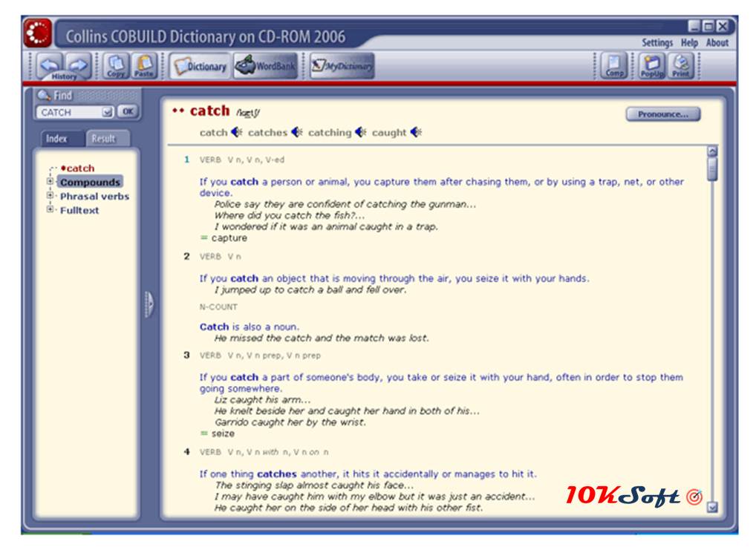Close the dictionary window

click(723, 26)
